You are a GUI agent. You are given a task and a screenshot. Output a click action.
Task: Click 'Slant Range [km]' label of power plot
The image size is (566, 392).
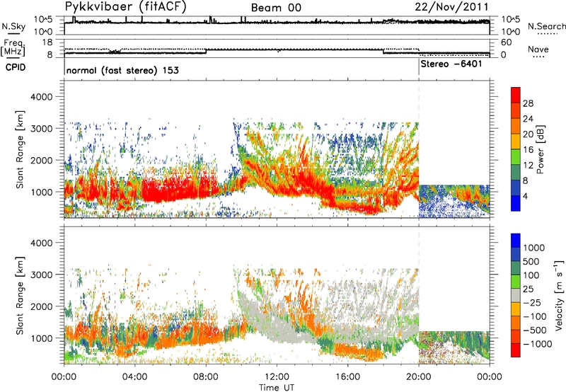(x=20, y=149)
